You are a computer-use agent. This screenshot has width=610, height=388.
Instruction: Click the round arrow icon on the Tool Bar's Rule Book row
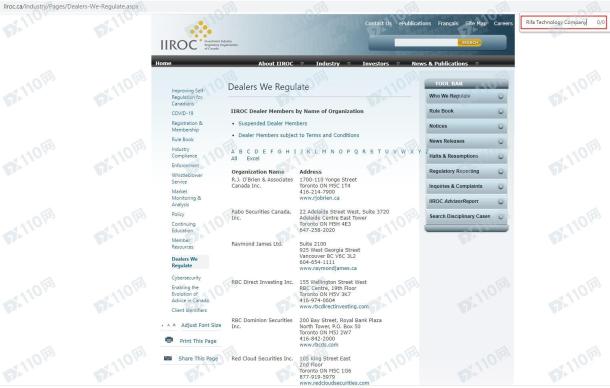[501, 111]
